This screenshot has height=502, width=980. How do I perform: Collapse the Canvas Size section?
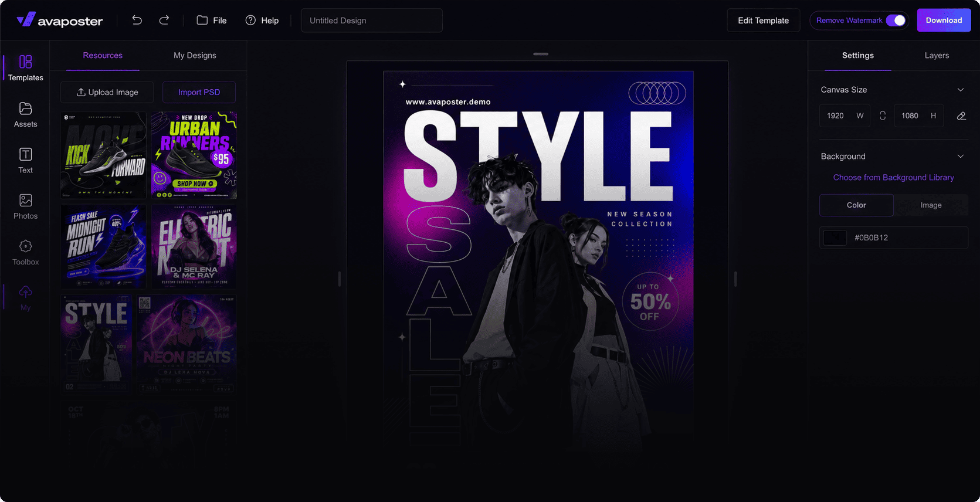coord(961,90)
